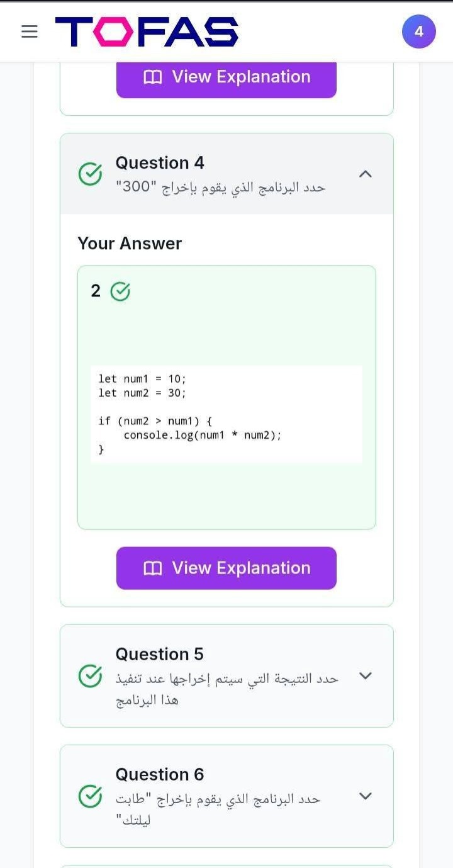453x868 pixels.
Task: Select the Question 5 header title
Action: [x=160, y=654]
